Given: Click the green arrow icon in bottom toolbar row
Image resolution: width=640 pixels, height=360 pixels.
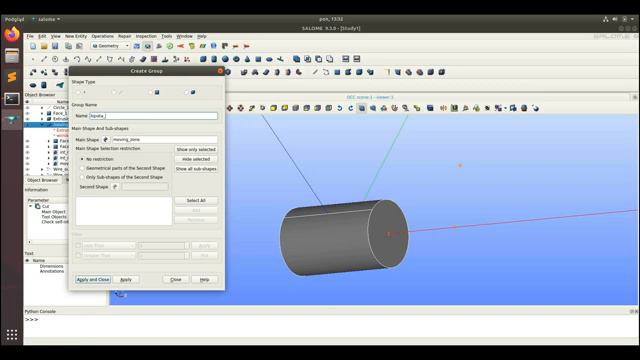Looking at the screenshot, I should 60,85.
